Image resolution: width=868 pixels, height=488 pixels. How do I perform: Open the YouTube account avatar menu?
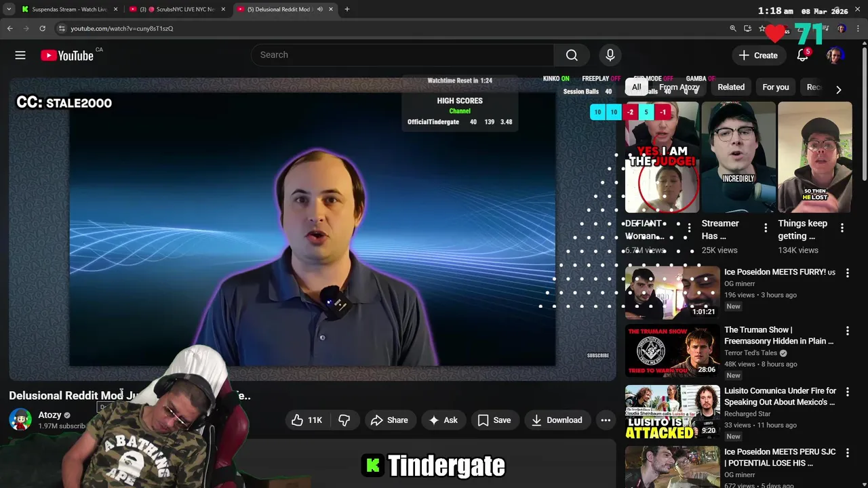tap(835, 56)
